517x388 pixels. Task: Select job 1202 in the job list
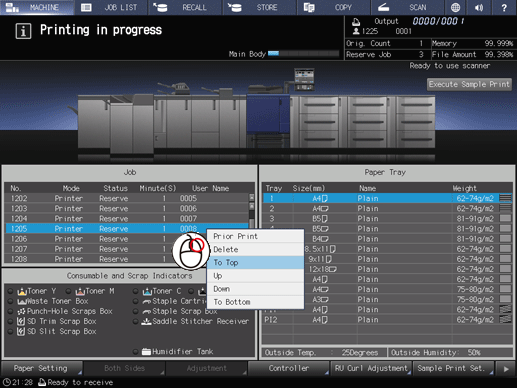(127, 198)
